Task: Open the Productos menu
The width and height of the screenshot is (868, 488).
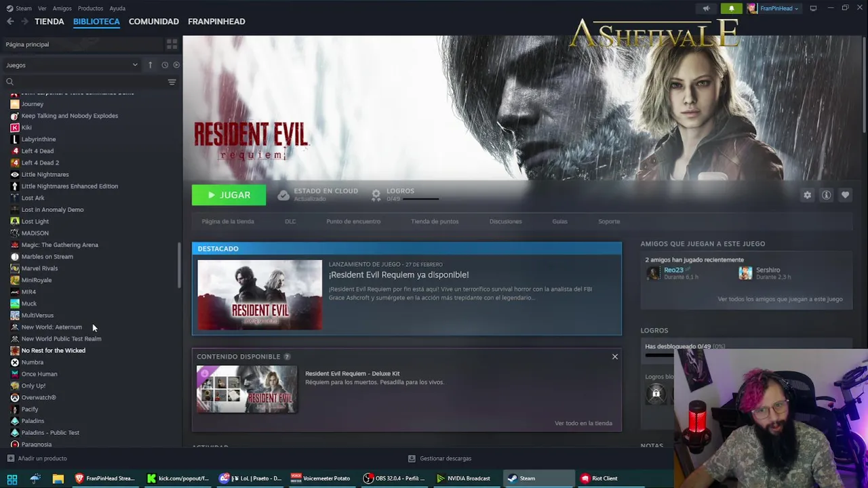Action: point(90,8)
